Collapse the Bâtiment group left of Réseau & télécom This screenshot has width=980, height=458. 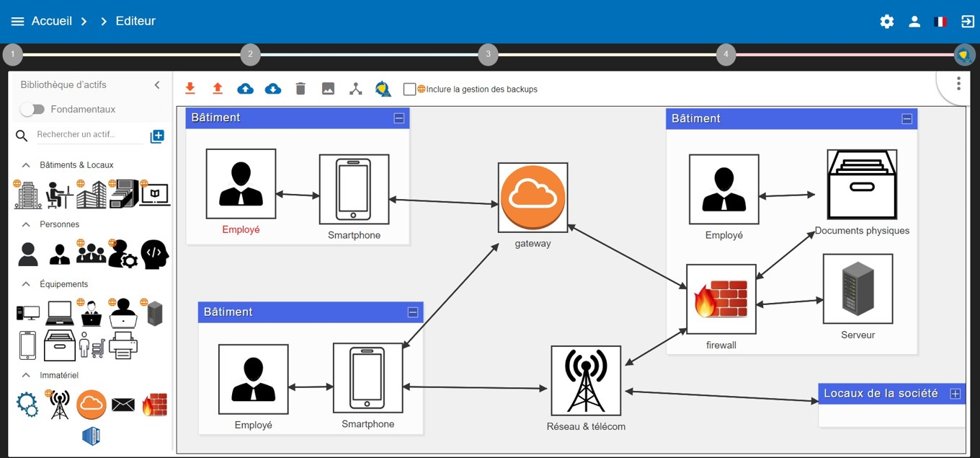tap(412, 312)
